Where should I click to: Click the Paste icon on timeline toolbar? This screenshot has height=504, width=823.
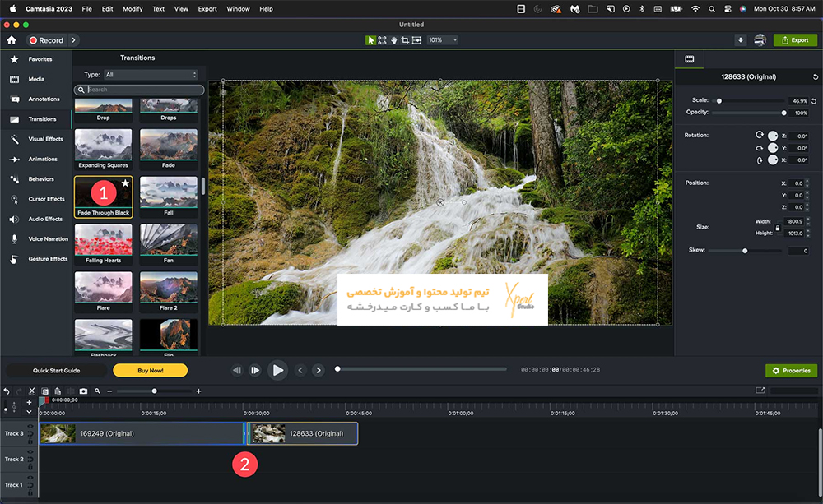pos(58,391)
